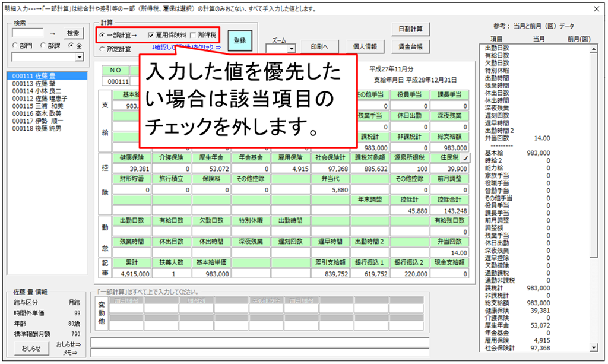
Task: Click the 銀行振込1 value 619,752
Action: (370, 274)
